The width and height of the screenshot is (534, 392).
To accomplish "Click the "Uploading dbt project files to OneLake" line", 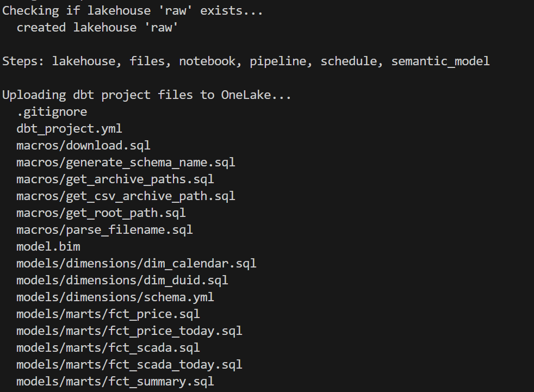I will tap(147, 95).
